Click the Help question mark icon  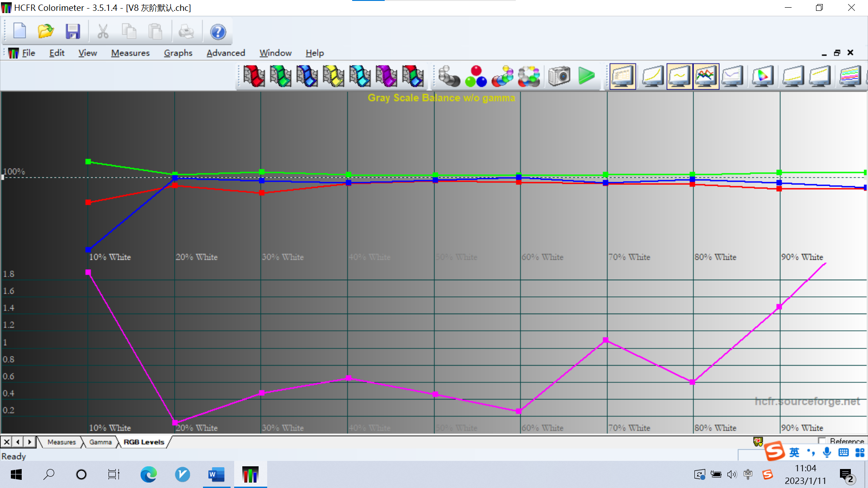218,32
